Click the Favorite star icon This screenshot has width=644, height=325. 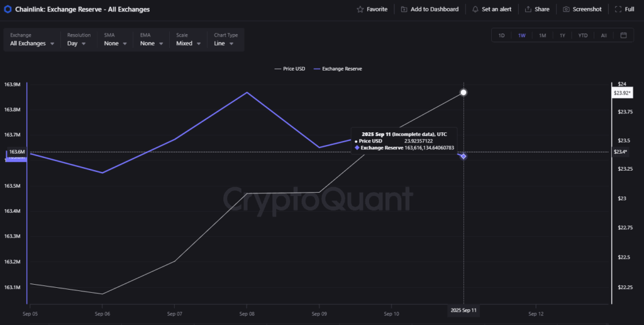coord(360,9)
